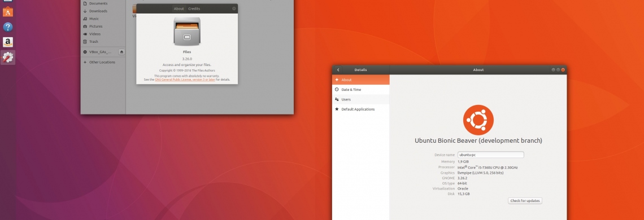Image resolution: width=644 pixels, height=220 pixels.
Task: Go back using Details back arrow
Action: (x=338, y=70)
